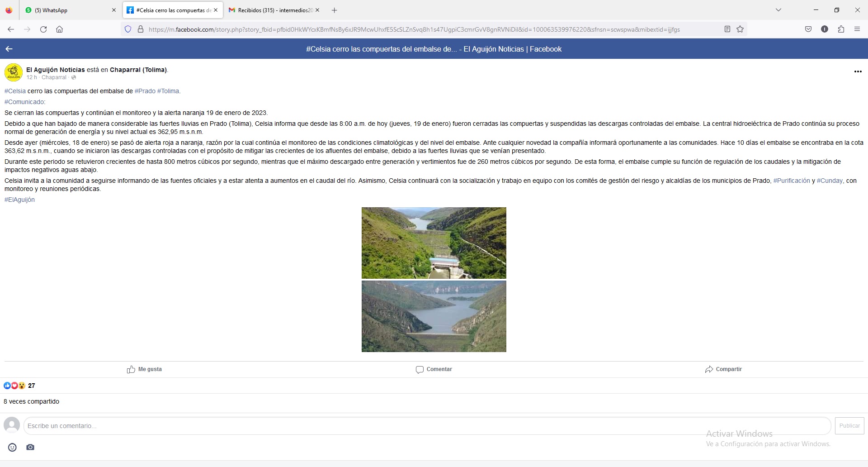Open the top dam photo
This screenshot has width=868, height=467.
point(434,243)
